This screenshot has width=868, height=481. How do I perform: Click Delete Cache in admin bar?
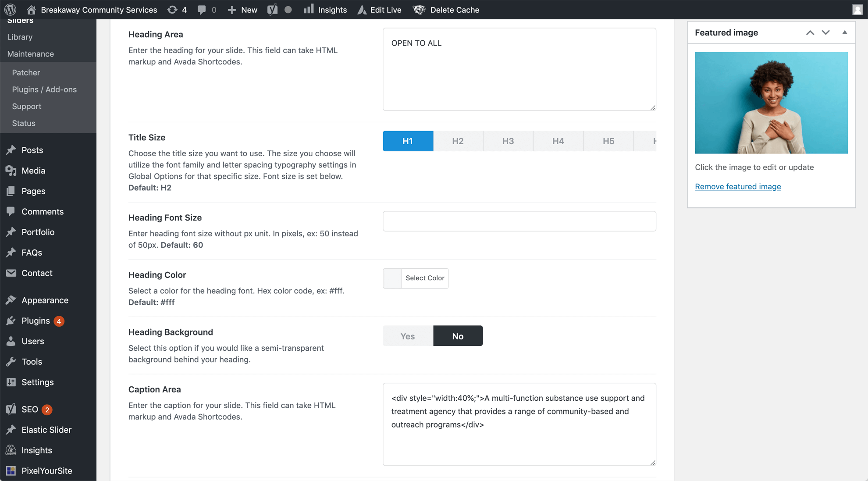[455, 10]
